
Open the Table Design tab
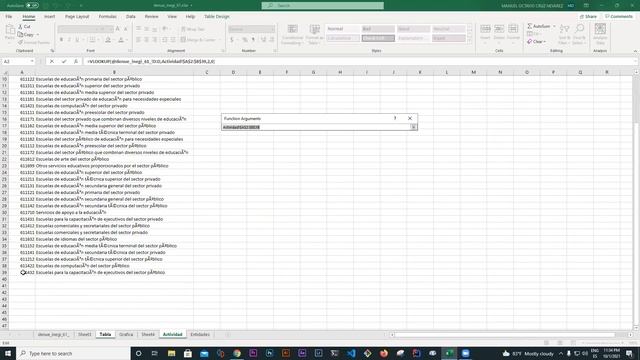217,16
